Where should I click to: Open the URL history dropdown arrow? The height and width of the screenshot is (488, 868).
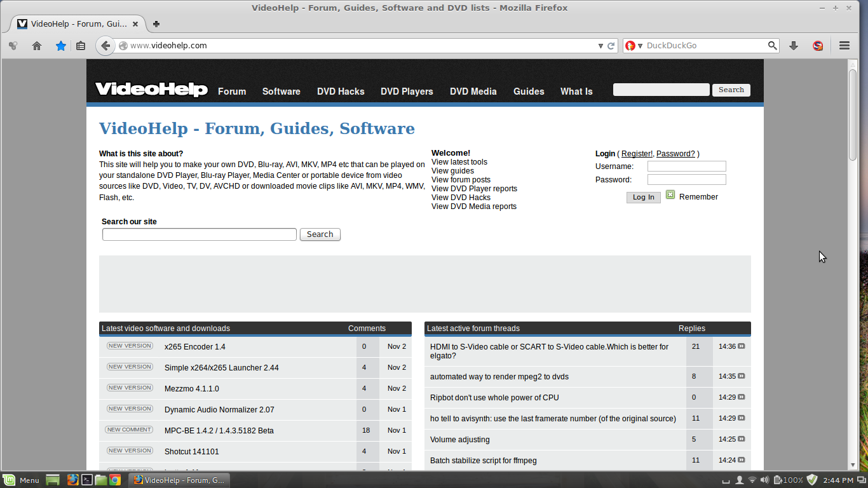[x=600, y=46]
